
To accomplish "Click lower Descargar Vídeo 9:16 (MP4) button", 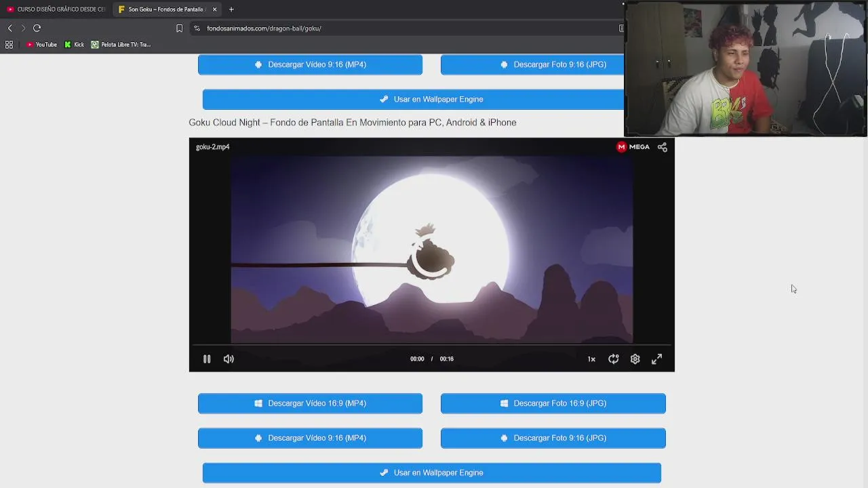I will coord(310,438).
